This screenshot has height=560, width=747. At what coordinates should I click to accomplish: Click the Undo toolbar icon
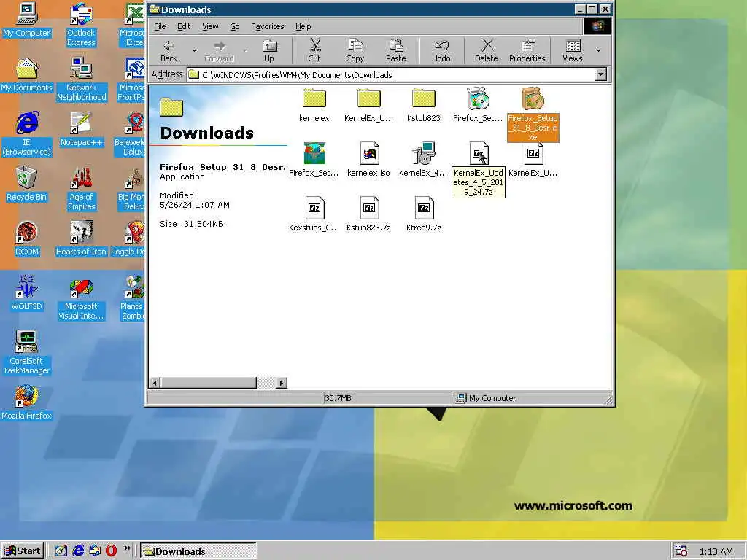coord(441,51)
